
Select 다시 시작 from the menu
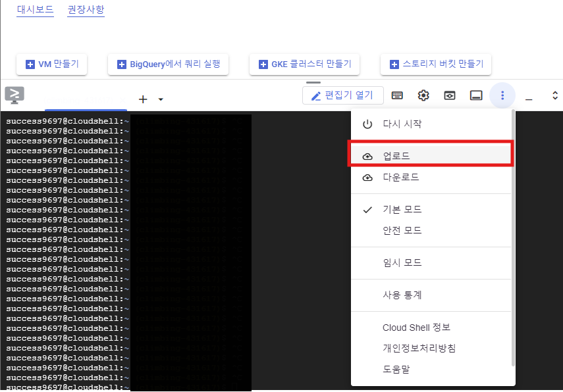431,124
